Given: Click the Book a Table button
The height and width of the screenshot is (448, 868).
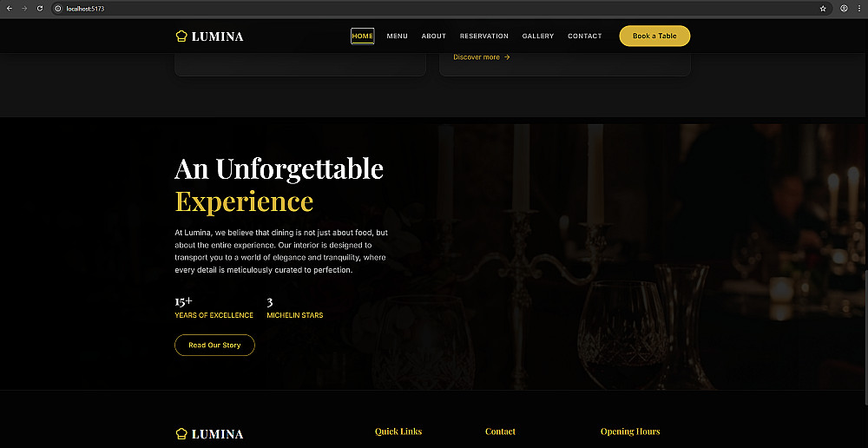Looking at the screenshot, I should 654,36.
